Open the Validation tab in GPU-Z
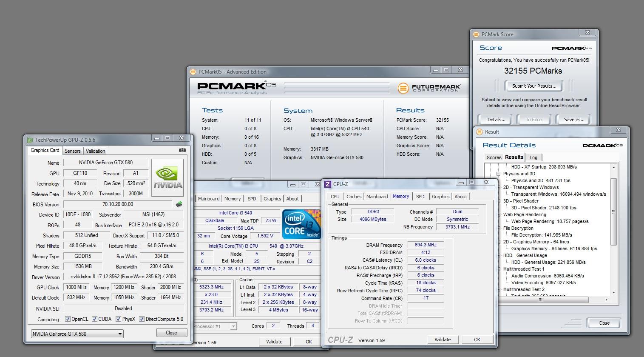Image resolution: width=644 pixels, height=357 pixels. [x=95, y=151]
